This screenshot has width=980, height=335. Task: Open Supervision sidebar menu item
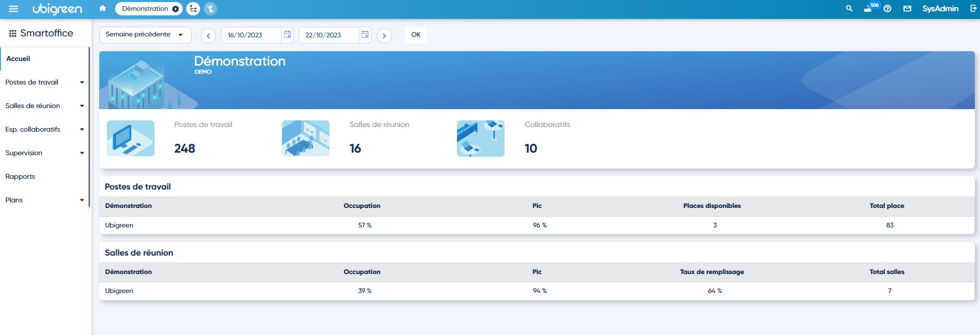tap(24, 153)
